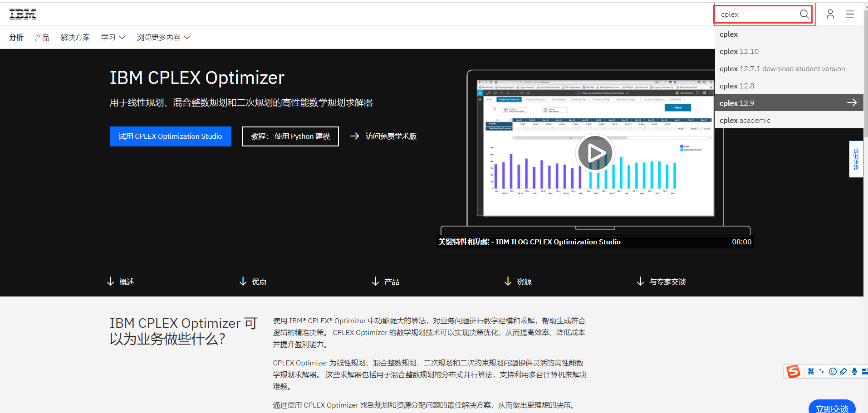Click the user account icon
This screenshot has width=868, height=413.
coord(830,14)
